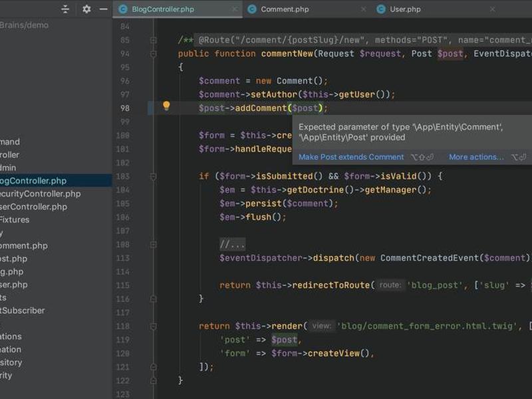Viewport: 532px width, 399px height.
Task: Click the highlighted $post argument in addComment
Action: (x=305, y=108)
